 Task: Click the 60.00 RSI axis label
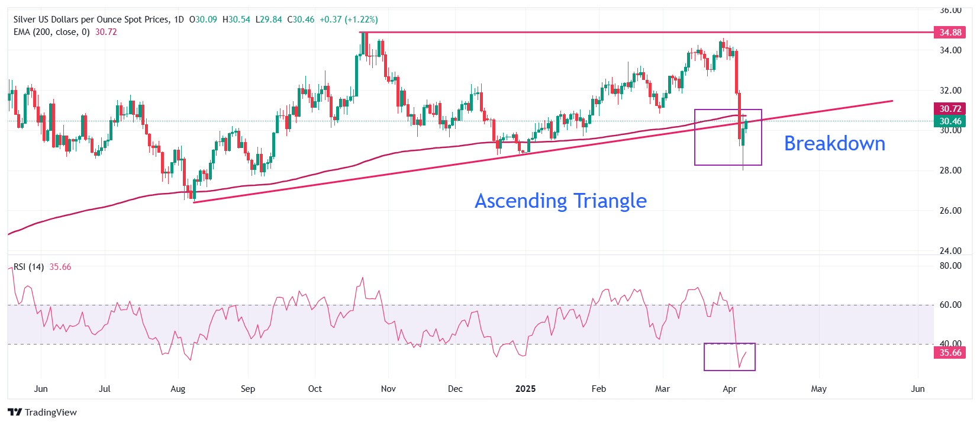pos(950,305)
